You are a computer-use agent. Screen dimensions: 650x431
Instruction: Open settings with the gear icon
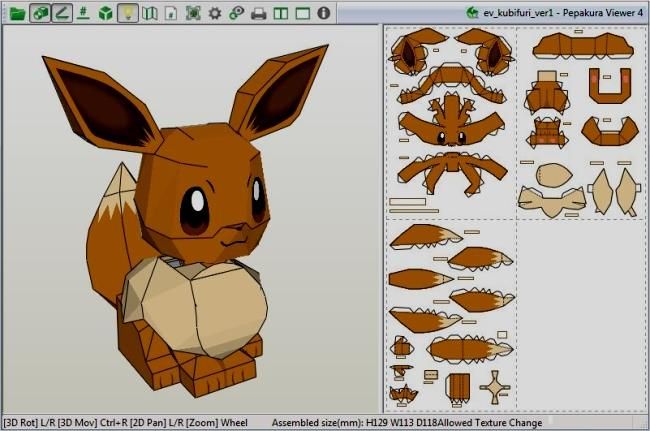(215, 13)
